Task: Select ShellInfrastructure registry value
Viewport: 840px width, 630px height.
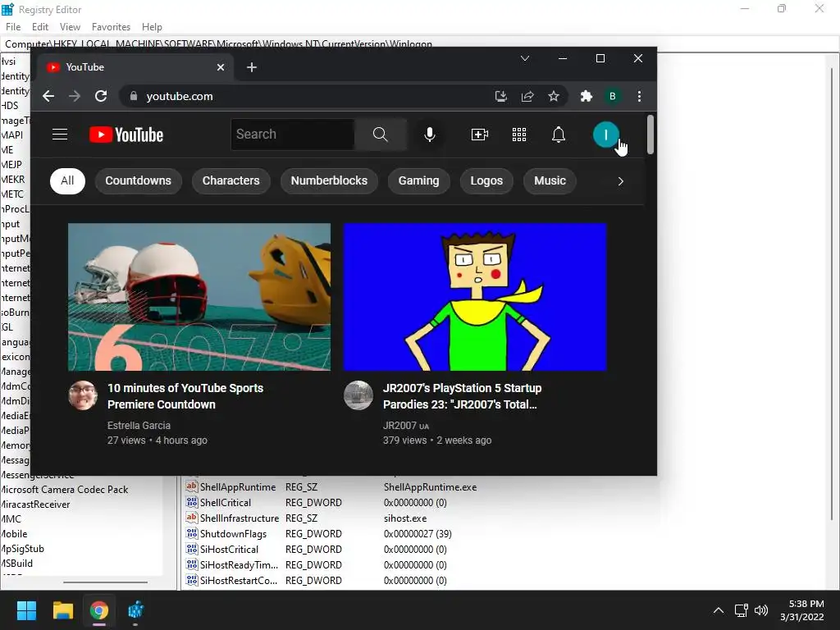Action: click(240, 518)
